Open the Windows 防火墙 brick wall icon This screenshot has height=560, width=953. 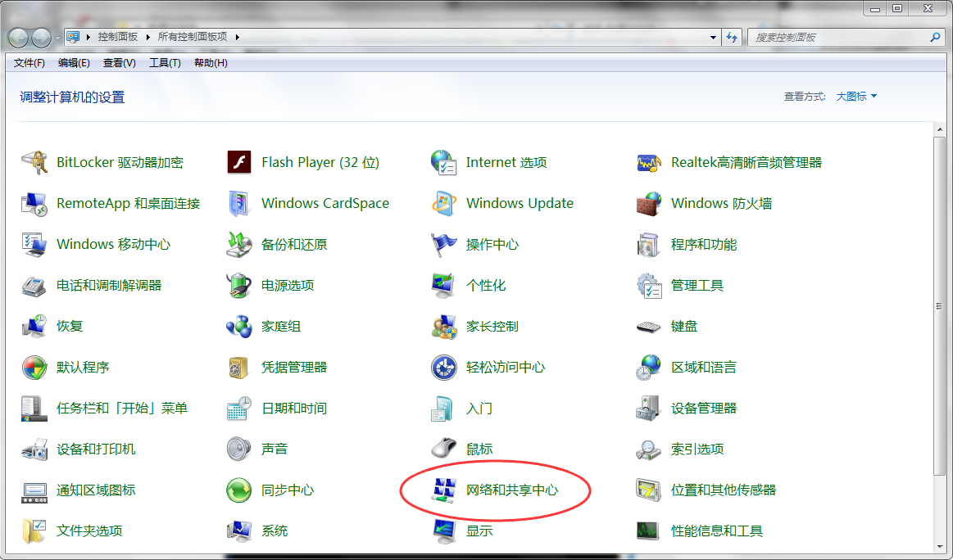(648, 204)
